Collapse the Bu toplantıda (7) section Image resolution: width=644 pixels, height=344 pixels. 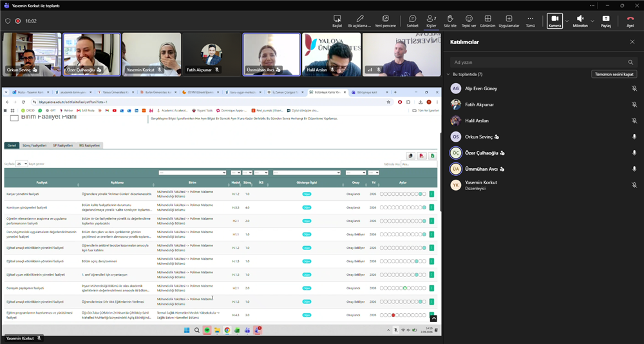click(x=448, y=74)
